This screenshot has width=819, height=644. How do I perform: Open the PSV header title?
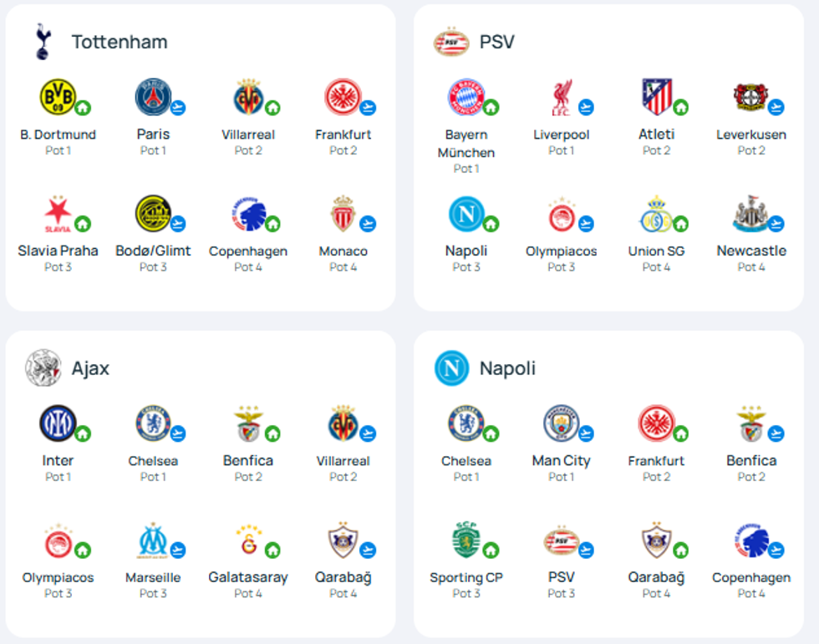pos(496,42)
